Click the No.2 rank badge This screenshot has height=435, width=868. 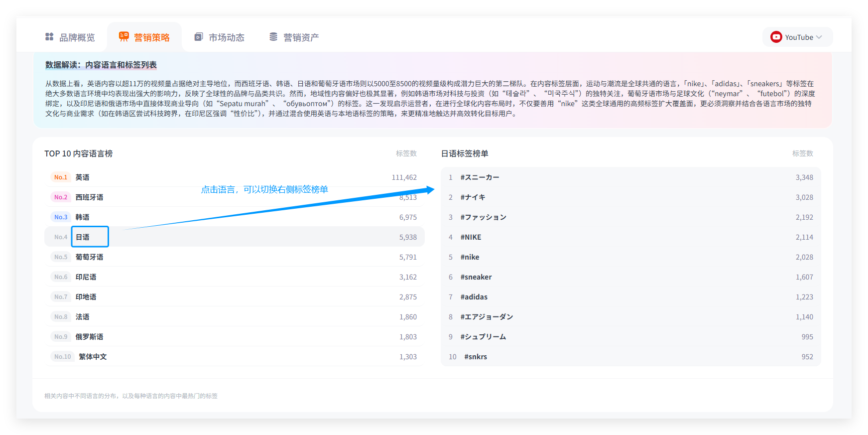[61, 197]
